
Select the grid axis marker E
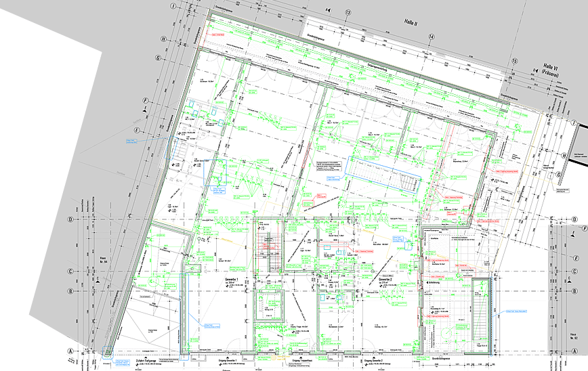136,130
